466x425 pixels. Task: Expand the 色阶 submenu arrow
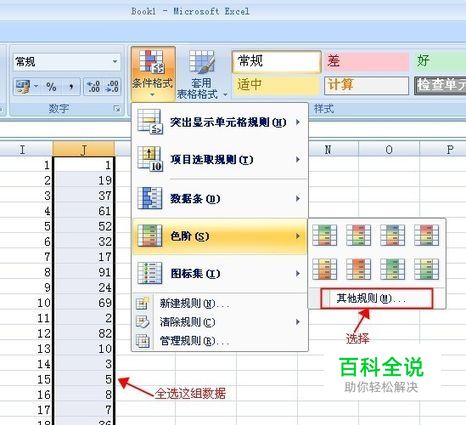pos(298,236)
